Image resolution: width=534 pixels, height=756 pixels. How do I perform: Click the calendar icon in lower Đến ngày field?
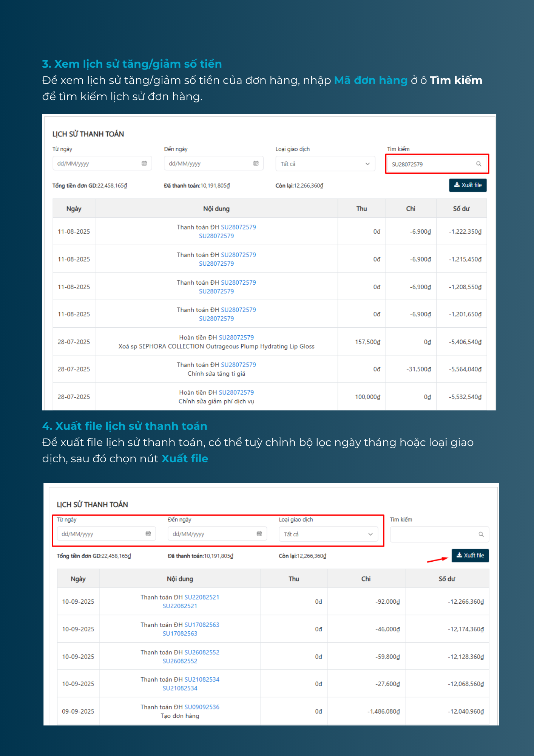[x=259, y=534]
